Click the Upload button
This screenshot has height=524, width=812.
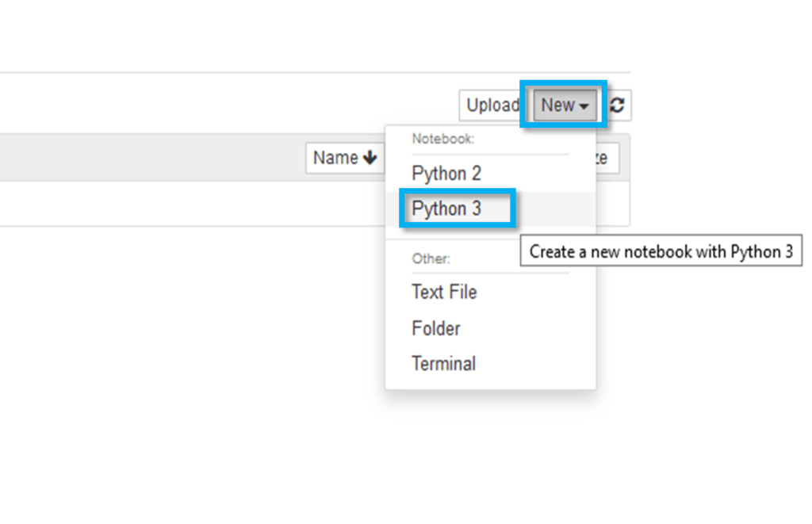[492, 105]
